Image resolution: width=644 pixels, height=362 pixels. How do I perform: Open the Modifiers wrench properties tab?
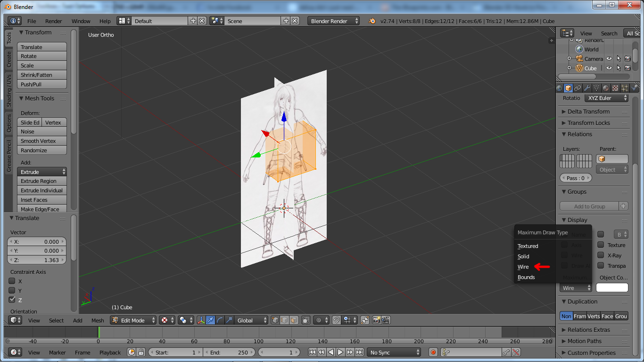tap(587, 88)
